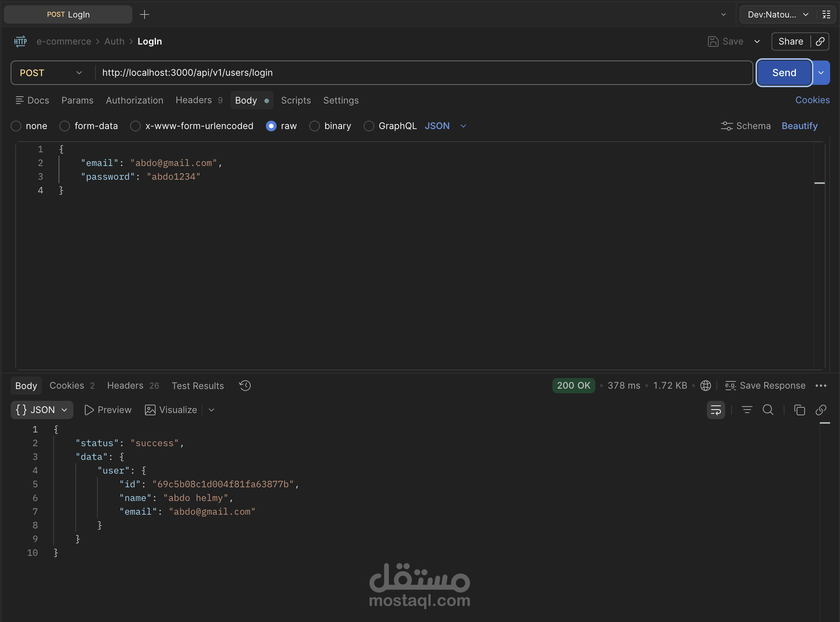Open the response history clock icon
The image size is (840, 622).
(x=245, y=386)
